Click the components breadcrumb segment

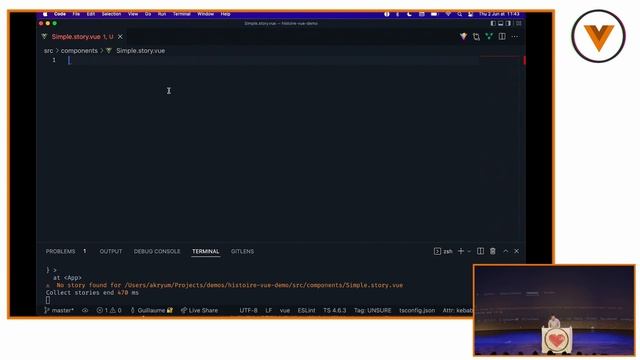pyautogui.click(x=79, y=51)
